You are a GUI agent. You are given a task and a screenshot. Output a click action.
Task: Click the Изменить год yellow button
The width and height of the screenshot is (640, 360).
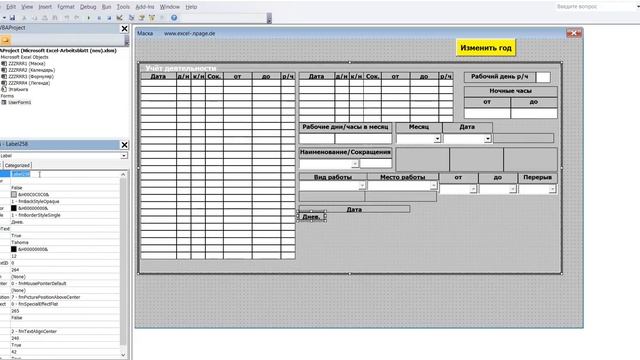486,48
